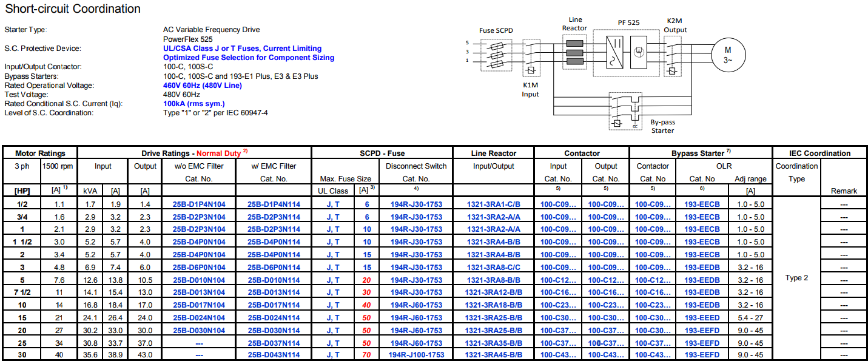Click the "Remark" column header
The width and height of the screenshot is (868, 361).
pyautogui.click(x=844, y=191)
